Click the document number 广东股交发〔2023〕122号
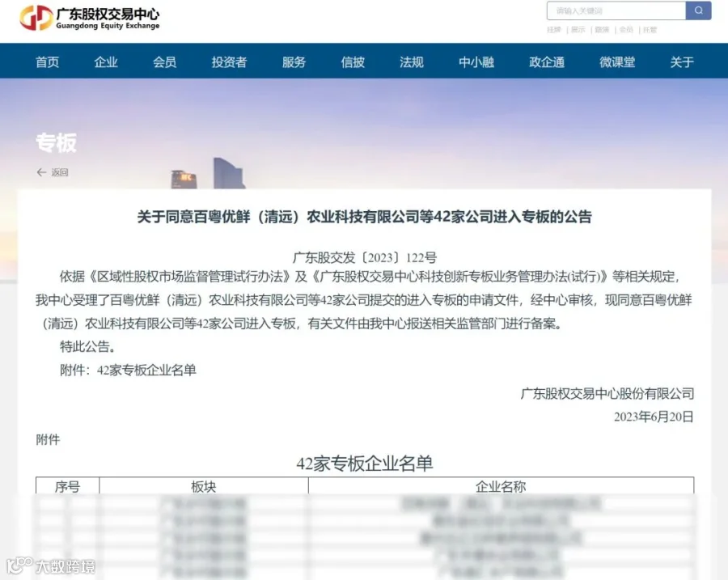The image size is (728, 580). click(x=365, y=257)
